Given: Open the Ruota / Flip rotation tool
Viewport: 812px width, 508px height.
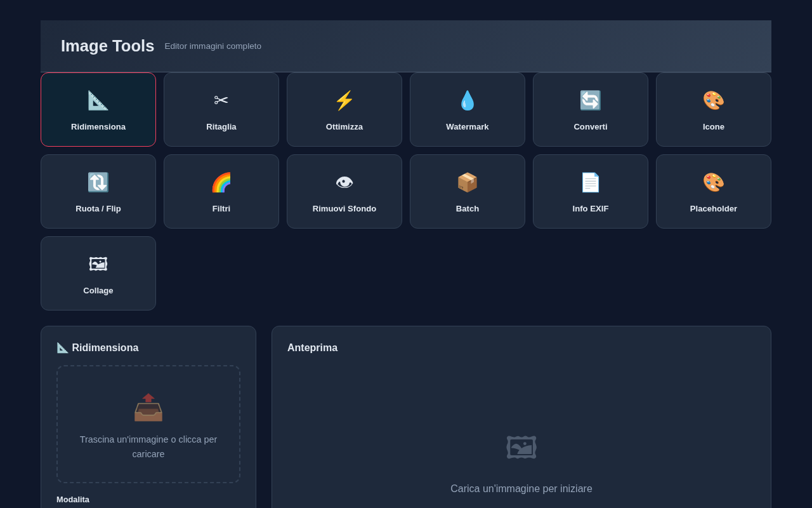Looking at the screenshot, I should point(98,191).
